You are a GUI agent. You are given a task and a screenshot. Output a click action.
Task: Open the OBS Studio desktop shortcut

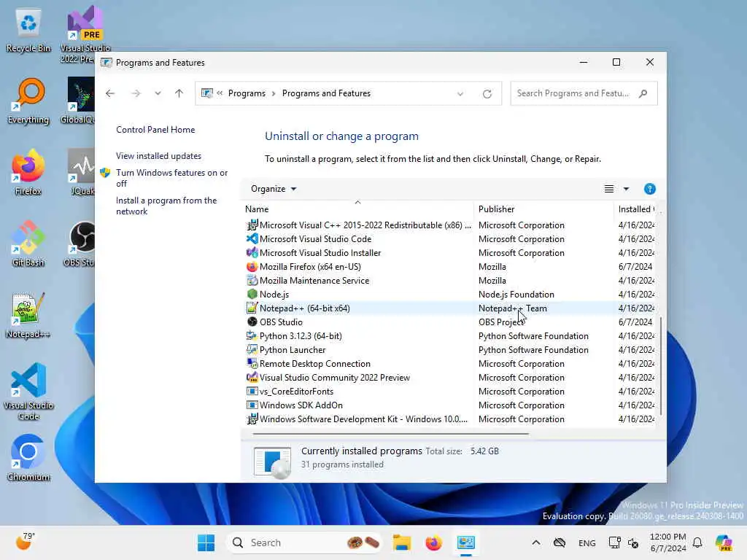tap(82, 244)
